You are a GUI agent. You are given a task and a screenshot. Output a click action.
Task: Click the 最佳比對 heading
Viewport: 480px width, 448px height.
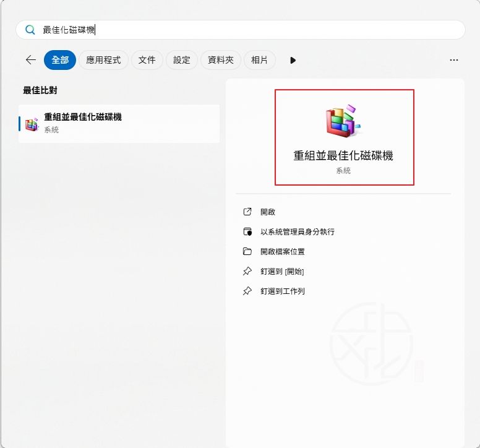(x=40, y=90)
